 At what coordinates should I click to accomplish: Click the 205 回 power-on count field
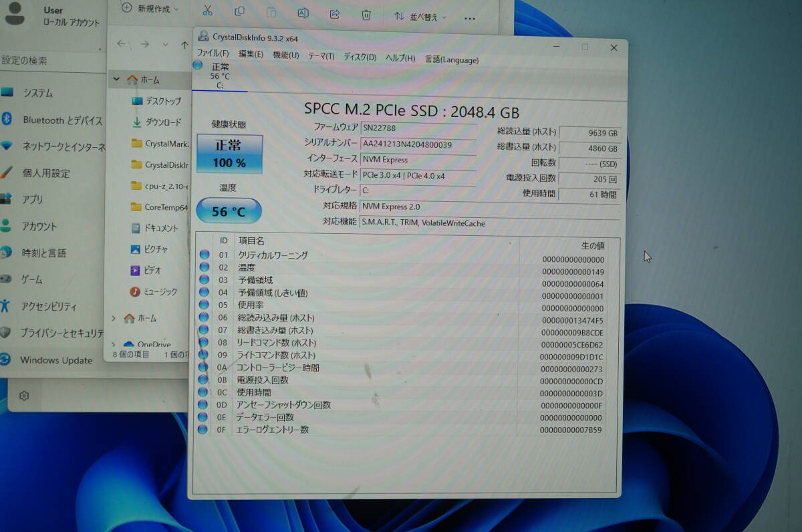point(589,179)
